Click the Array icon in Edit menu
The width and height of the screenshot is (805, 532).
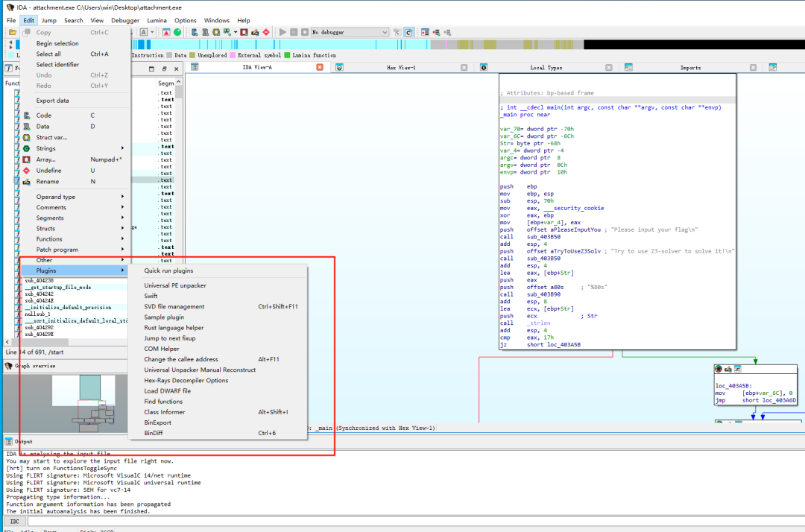tap(27, 159)
